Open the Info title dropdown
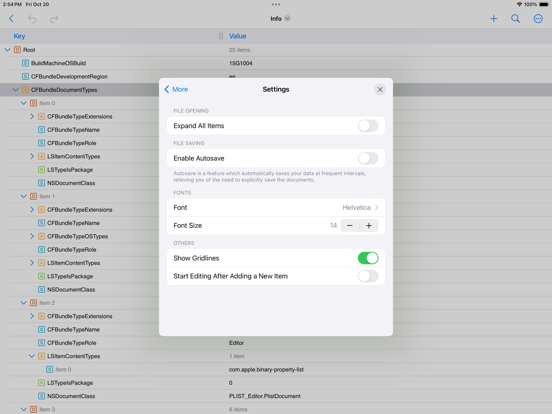Image resolution: width=552 pixels, height=414 pixels. 280,19
